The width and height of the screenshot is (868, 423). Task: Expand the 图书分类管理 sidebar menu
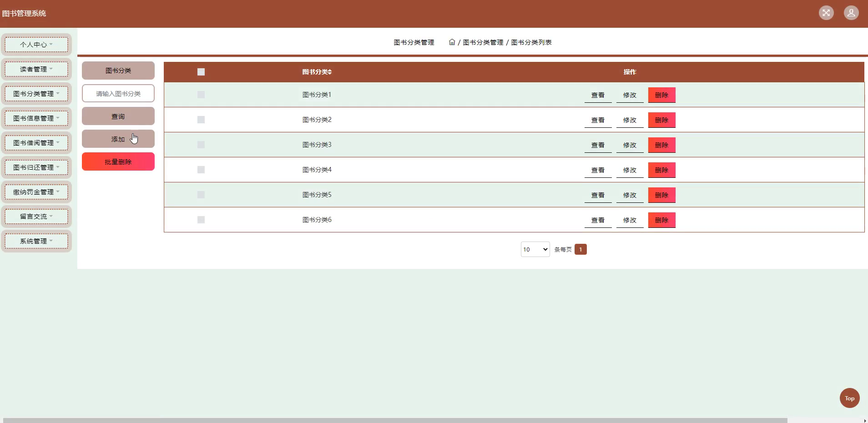click(36, 94)
